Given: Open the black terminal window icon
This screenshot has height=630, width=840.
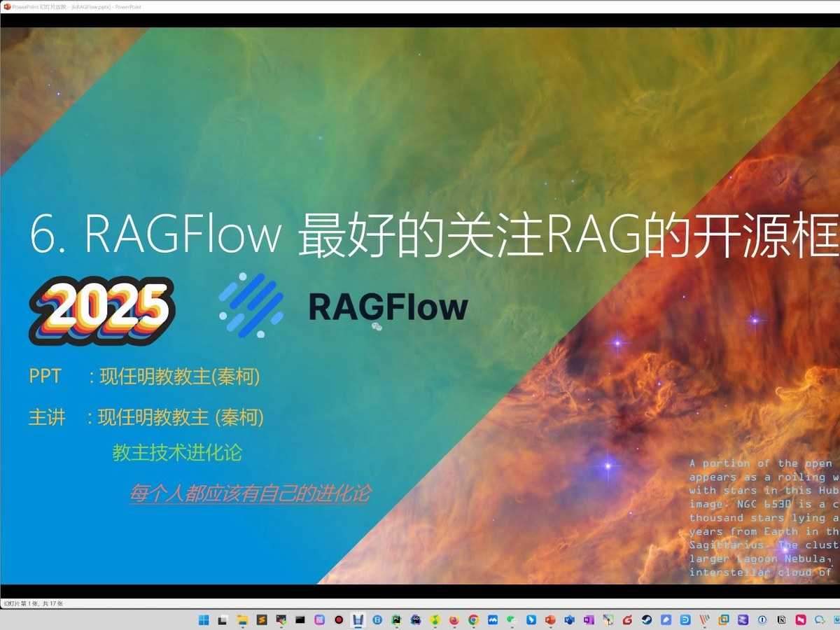Looking at the screenshot, I should coord(300,619).
